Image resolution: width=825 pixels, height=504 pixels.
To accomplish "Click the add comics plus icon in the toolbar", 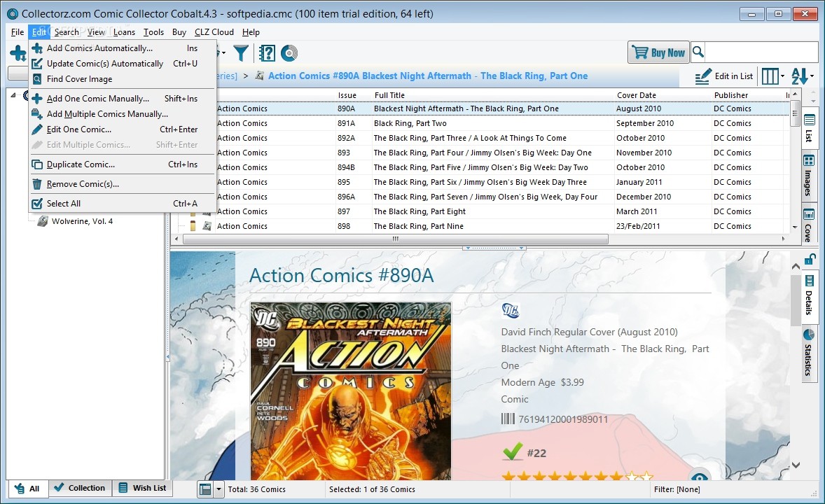I will pyautogui.click(x=18, y=53).
